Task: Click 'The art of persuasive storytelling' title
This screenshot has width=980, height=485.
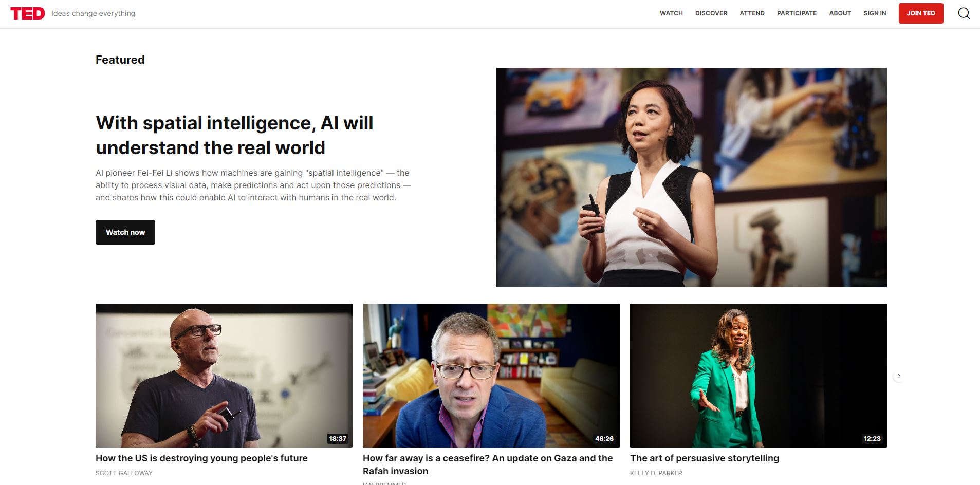Action: [x=705, y=458]
